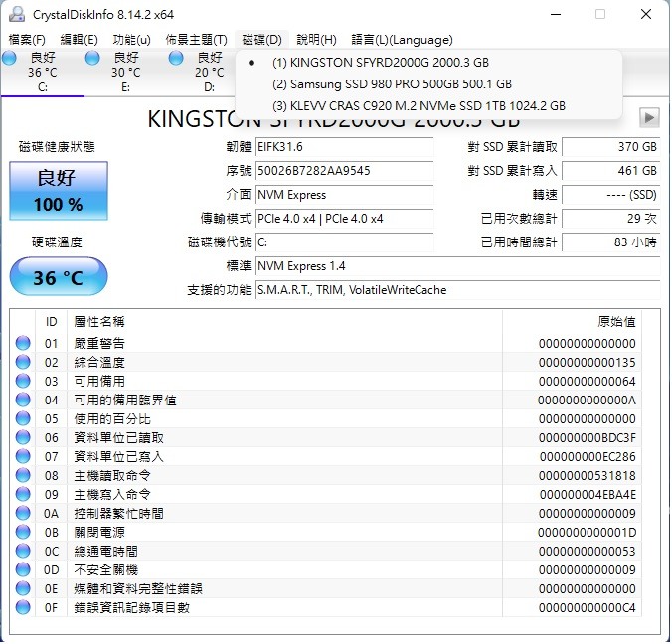
Task: Click status orb for 總通電時間 row
Action: [23, 551]
